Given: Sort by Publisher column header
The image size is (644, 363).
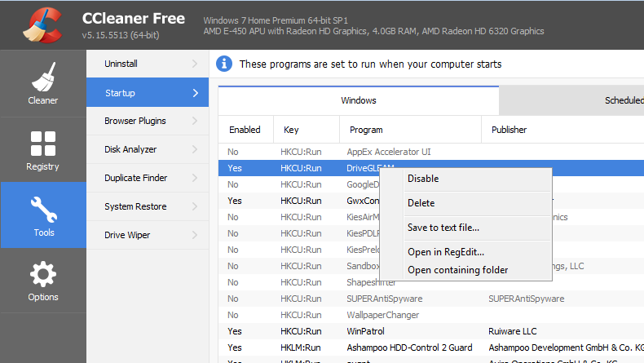Looking at the screenshot, I should click(x=562, y=130).
